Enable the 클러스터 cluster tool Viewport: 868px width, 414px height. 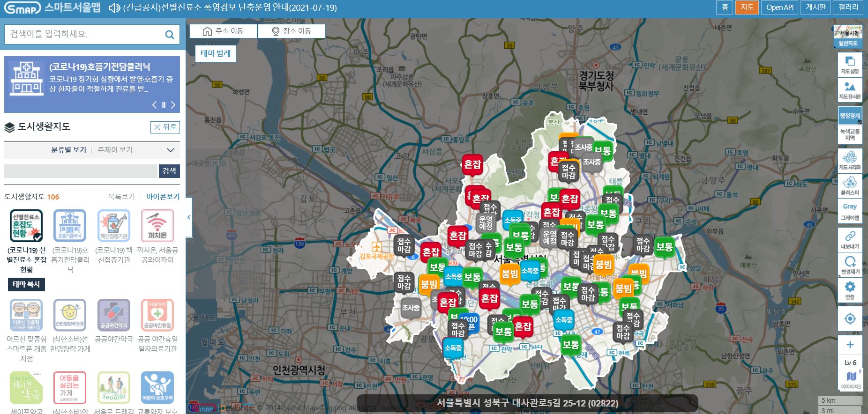pyautogui.click(x=850, y=185)
